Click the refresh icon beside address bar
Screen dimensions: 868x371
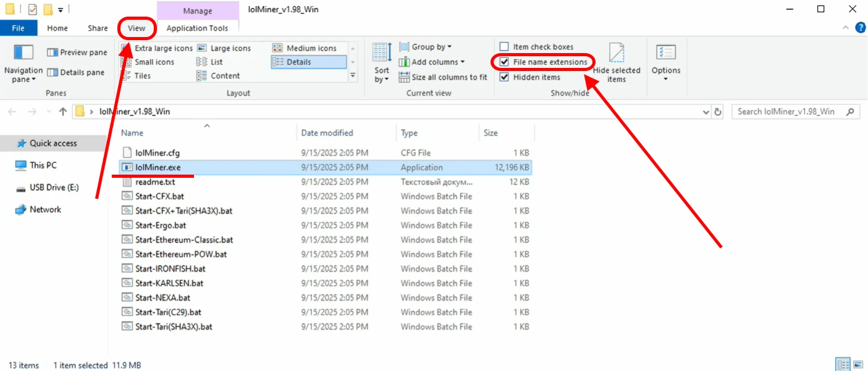pyautogui.click(x=718, y=112)
